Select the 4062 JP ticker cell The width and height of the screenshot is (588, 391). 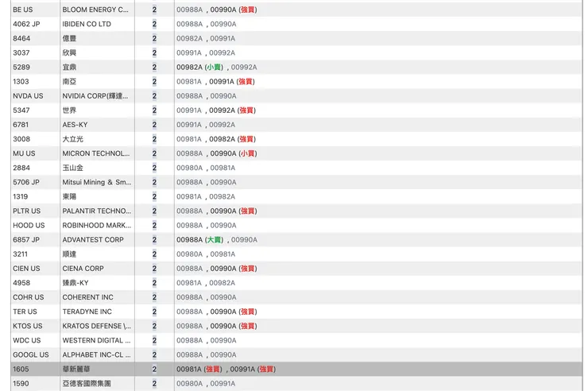click(x=26, y=24)
